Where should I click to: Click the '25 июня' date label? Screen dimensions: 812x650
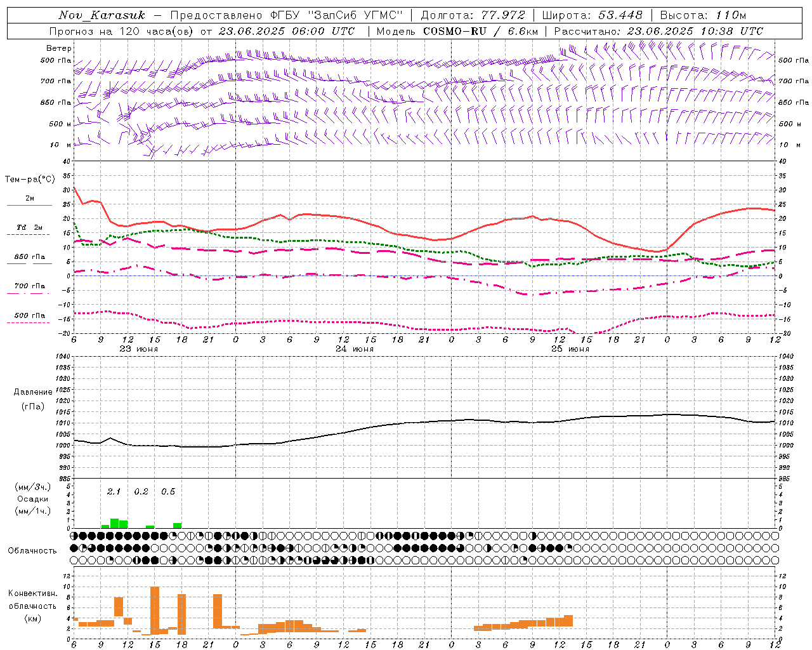point(570,349)
